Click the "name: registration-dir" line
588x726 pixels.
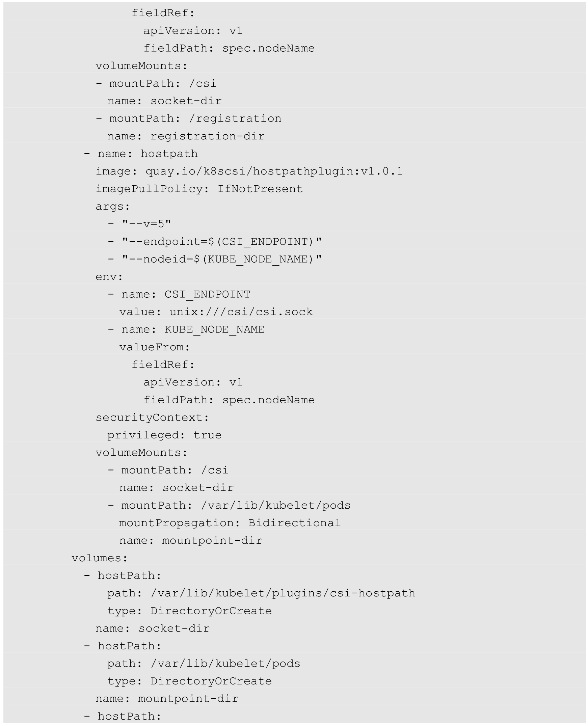186,136
